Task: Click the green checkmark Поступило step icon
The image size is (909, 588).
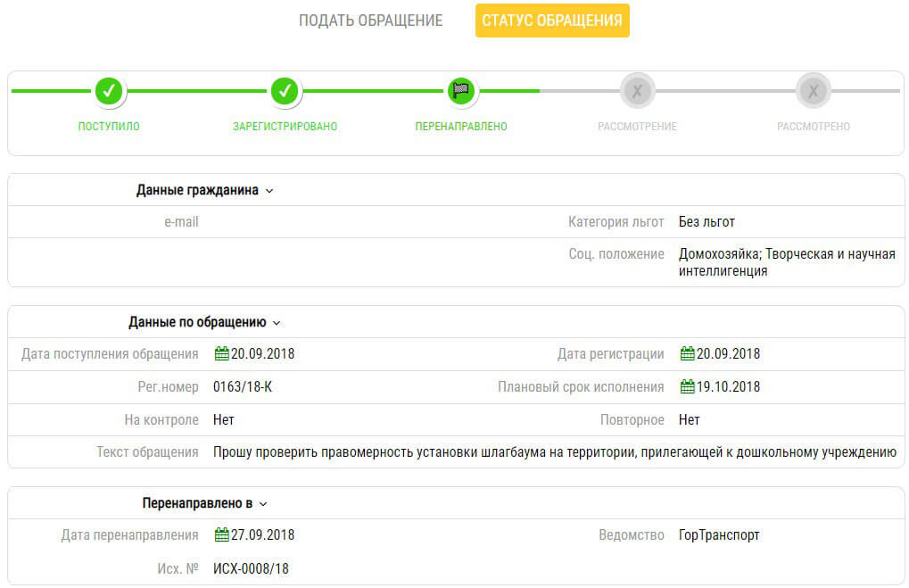Action: [x=109, y=90]
